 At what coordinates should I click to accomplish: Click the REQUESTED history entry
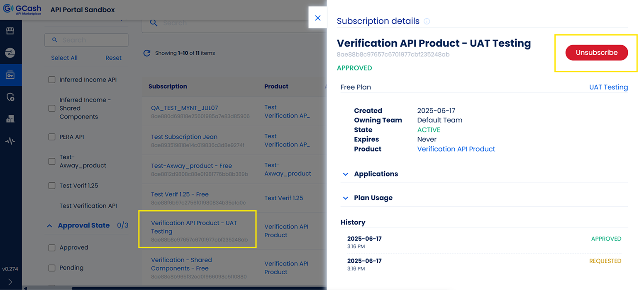tap(605, 261)
